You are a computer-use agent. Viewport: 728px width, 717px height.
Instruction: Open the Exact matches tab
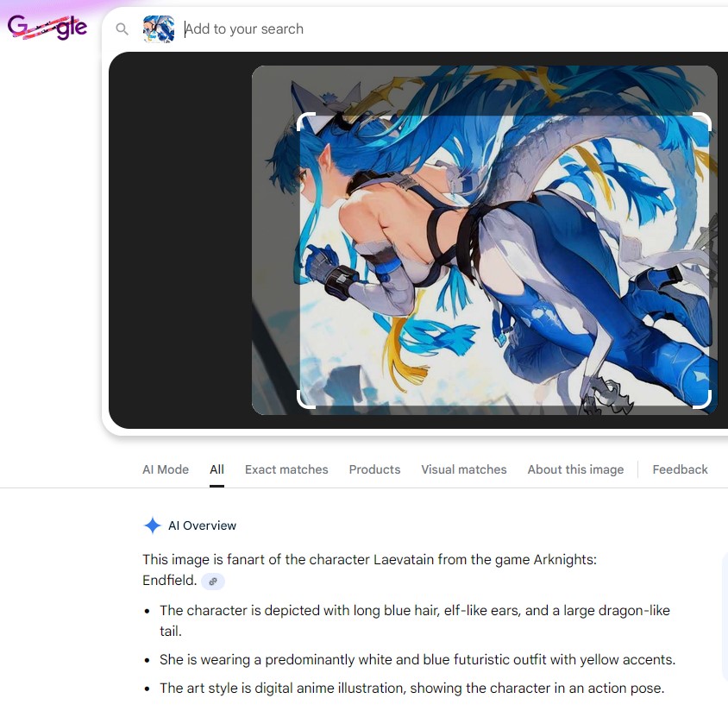click(x=286, y=469)
